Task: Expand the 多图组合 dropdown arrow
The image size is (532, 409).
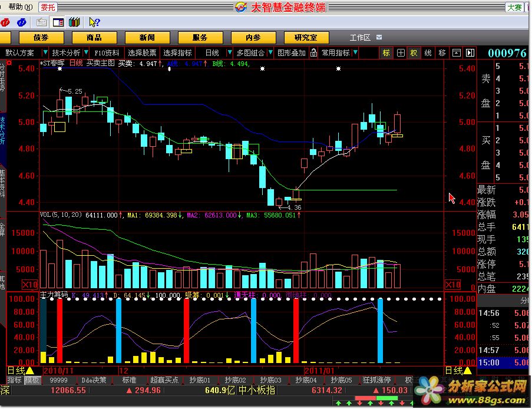Action: click(270, 53)
